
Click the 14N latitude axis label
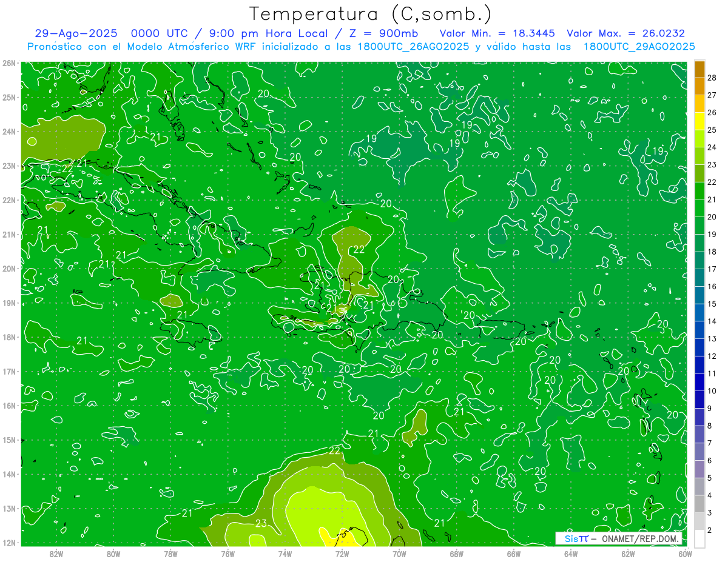click(x=9, y=473)
